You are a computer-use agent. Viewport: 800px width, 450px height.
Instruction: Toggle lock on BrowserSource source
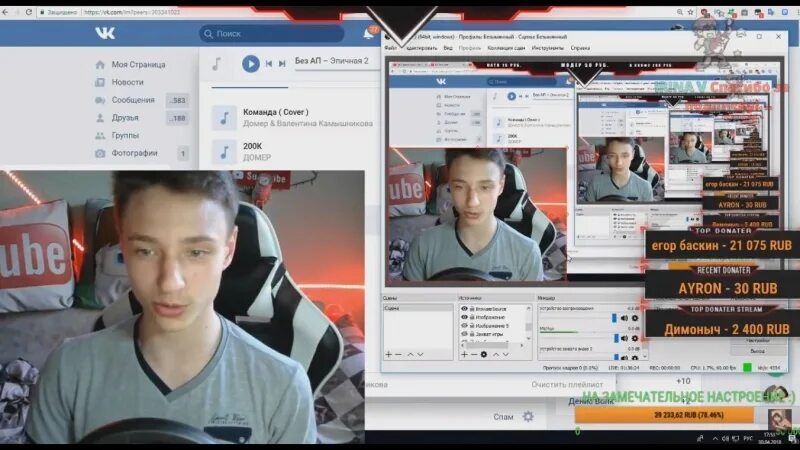pos(472,309)
